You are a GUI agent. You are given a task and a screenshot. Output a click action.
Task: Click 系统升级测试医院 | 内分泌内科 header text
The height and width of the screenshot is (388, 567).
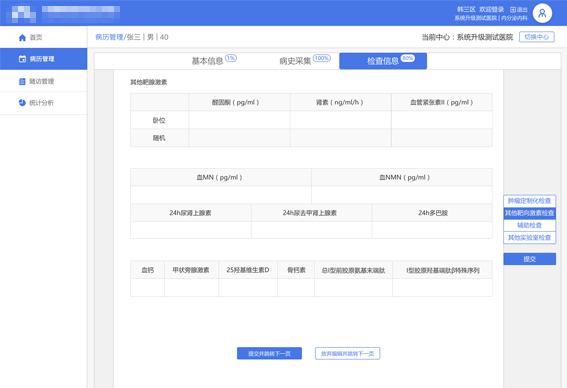(x=491, y=18)
